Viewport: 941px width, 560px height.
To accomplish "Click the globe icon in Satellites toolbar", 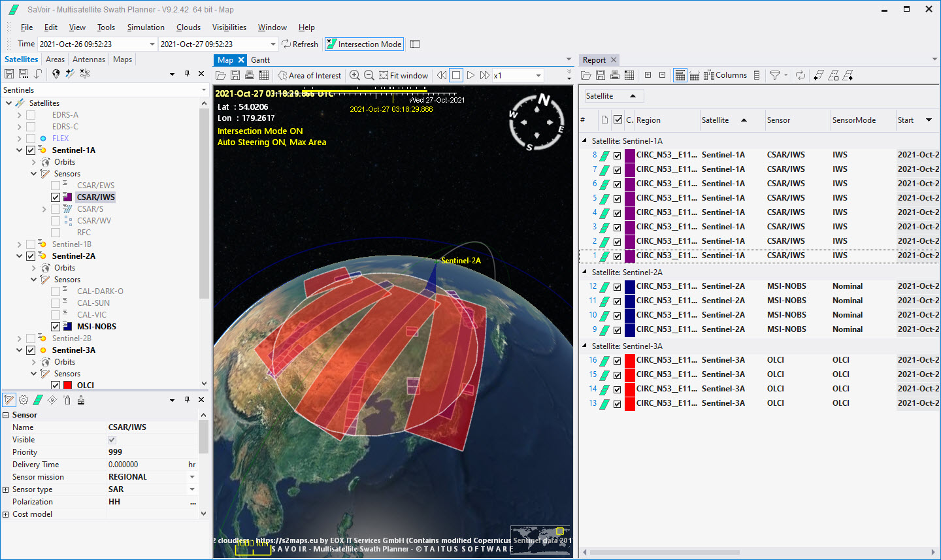I will pyautogui.click(x=56, y=74).
